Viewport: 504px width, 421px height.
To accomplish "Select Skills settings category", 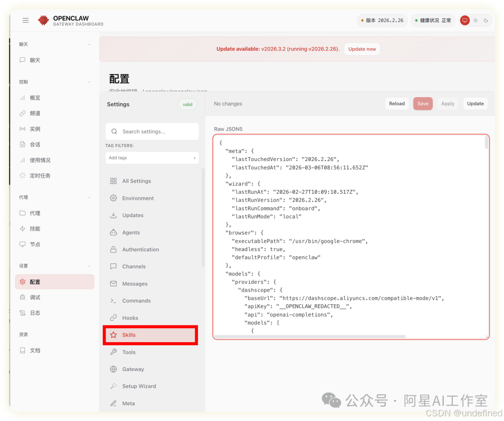I will pyautogui.click(x=150, y=335).
